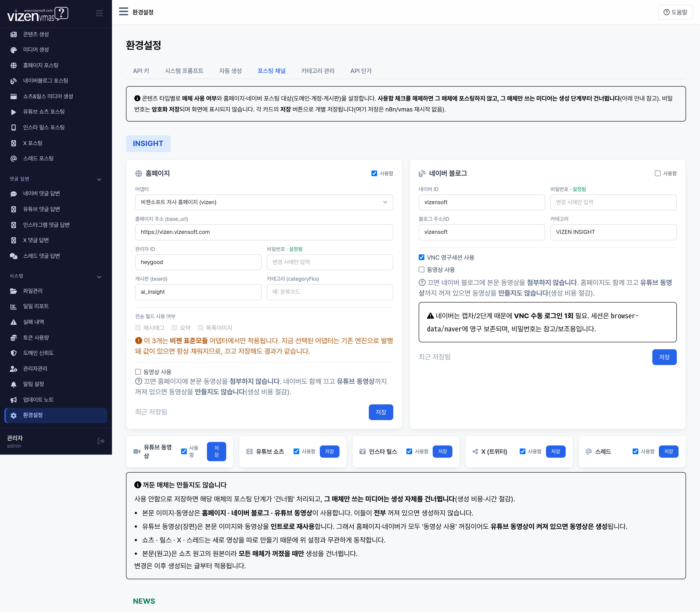The height and width of the screenshot is (612, 700).
Task: Save the 인스타 릴스 setting
Action: (x=442, y=452)
